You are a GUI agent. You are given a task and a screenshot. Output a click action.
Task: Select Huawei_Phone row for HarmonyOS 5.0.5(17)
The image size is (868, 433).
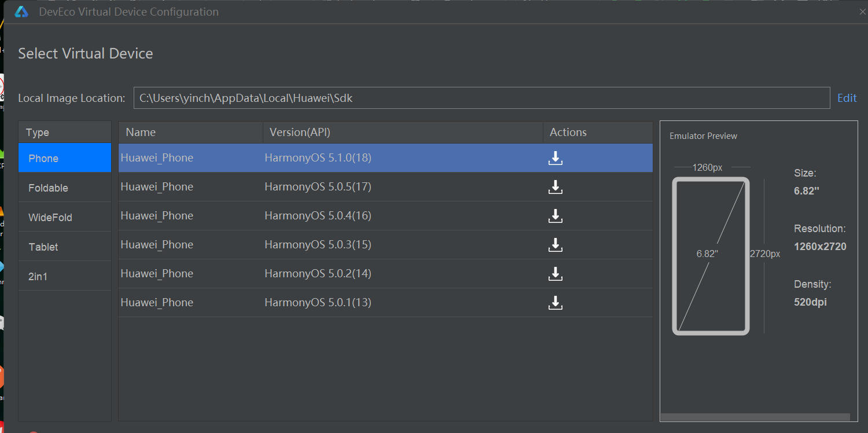(x=385, y=187)
